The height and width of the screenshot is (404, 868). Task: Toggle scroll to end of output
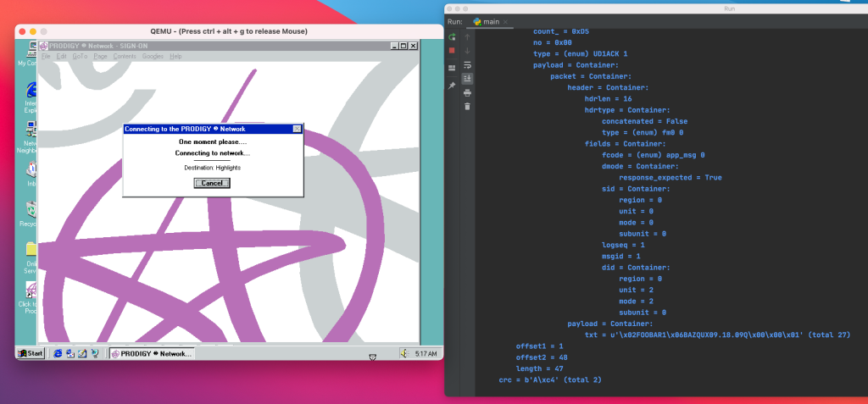pos(467,79)
